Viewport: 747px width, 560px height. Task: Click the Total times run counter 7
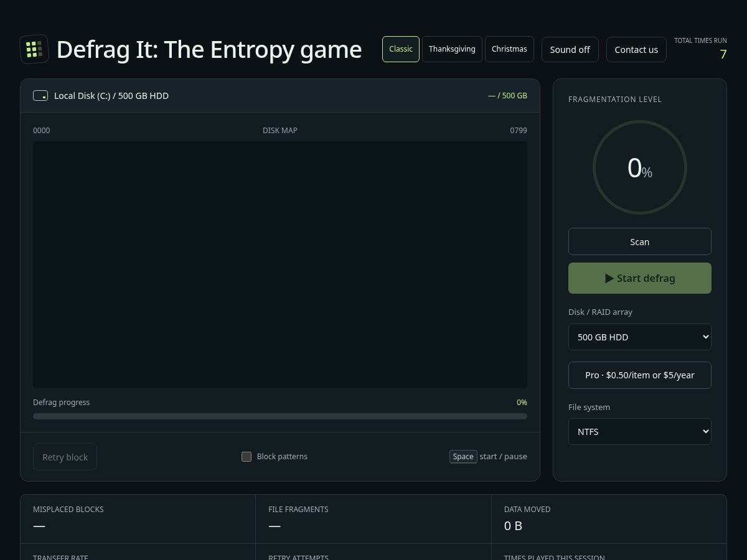point(723,54)
